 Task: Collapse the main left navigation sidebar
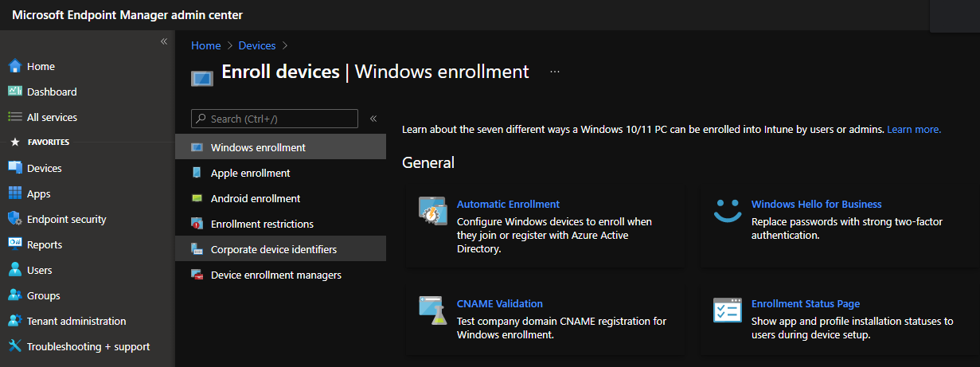pos(164,41)
